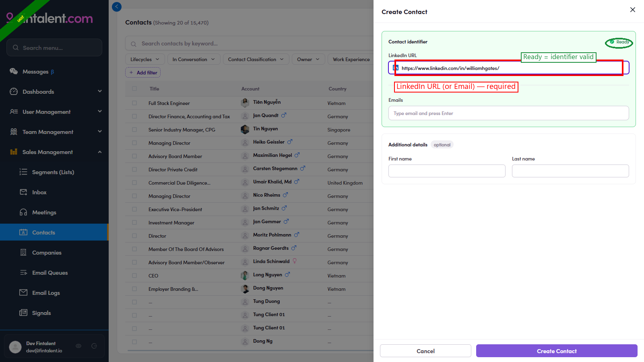Open Inbox in sidebar
Viewport: 644px width, 362px height.
[x=39, y=192]
